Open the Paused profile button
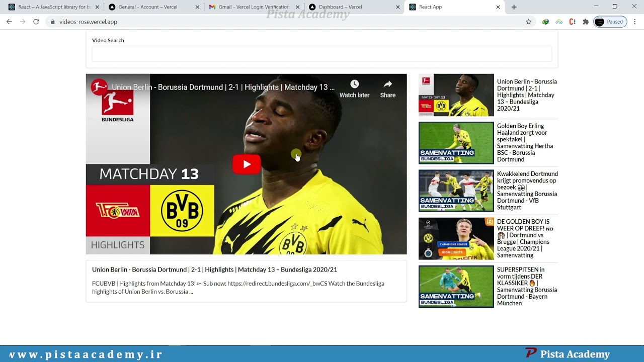Screen dimensions: 644x362 tap(610, 22)
